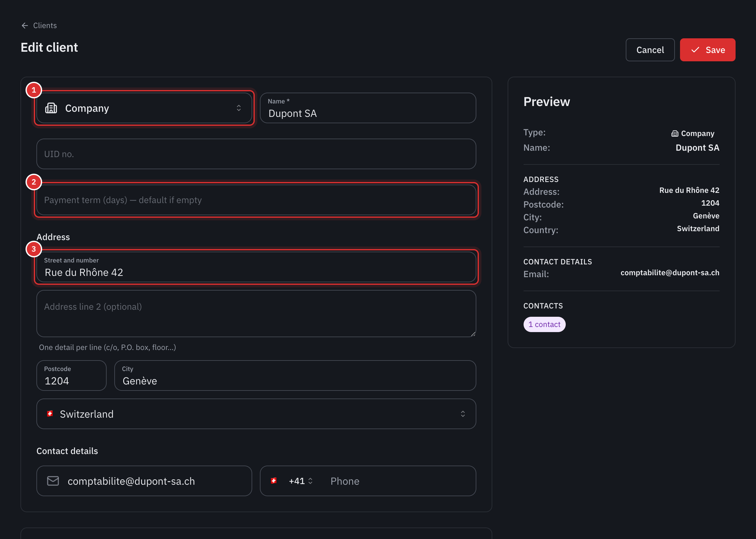Click the Swiss flag beside +41 prefix
The height and width of the screenshot is (539, 756).
[274, 481]
